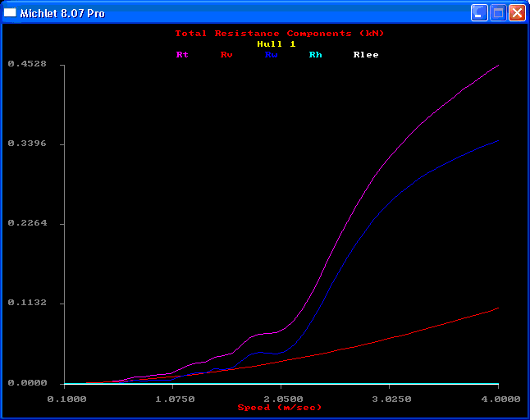Close the Michlet 8.07 Pro window
The height and width of the screenshot is (420, 530).
click(x=517, y=13)
